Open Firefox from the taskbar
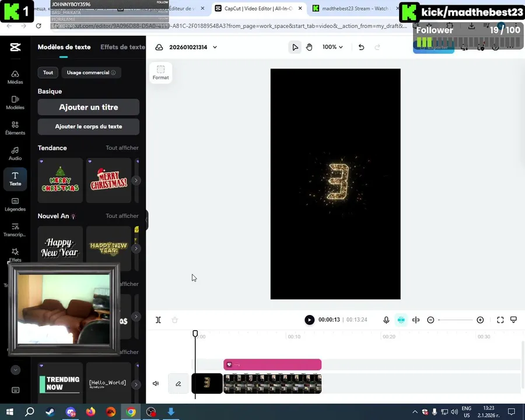This screenshot has height=420, width=525. coord(90,412)
